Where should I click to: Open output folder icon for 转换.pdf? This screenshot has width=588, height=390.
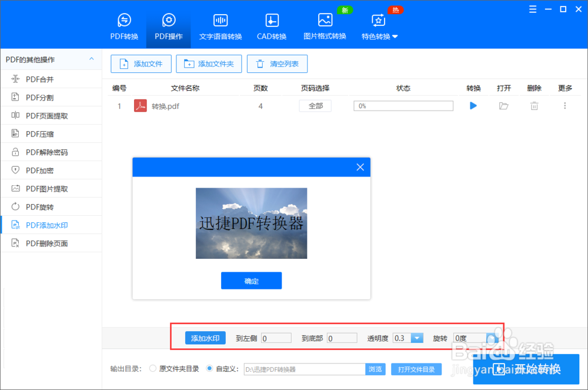[504, 106]
